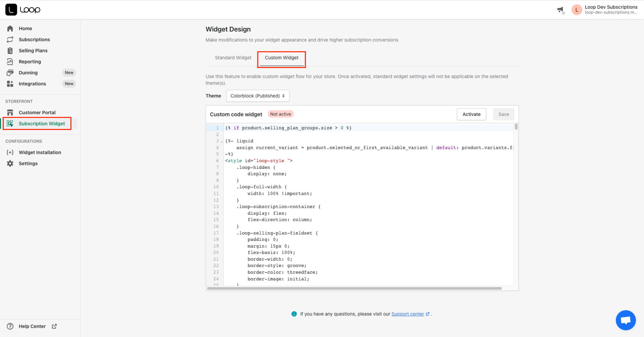
Task: Open Dunning section
Action: [x=28, y=73]
